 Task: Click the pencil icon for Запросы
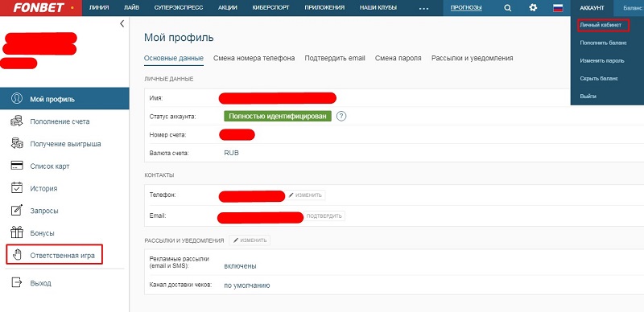click(x=16, y=210)
